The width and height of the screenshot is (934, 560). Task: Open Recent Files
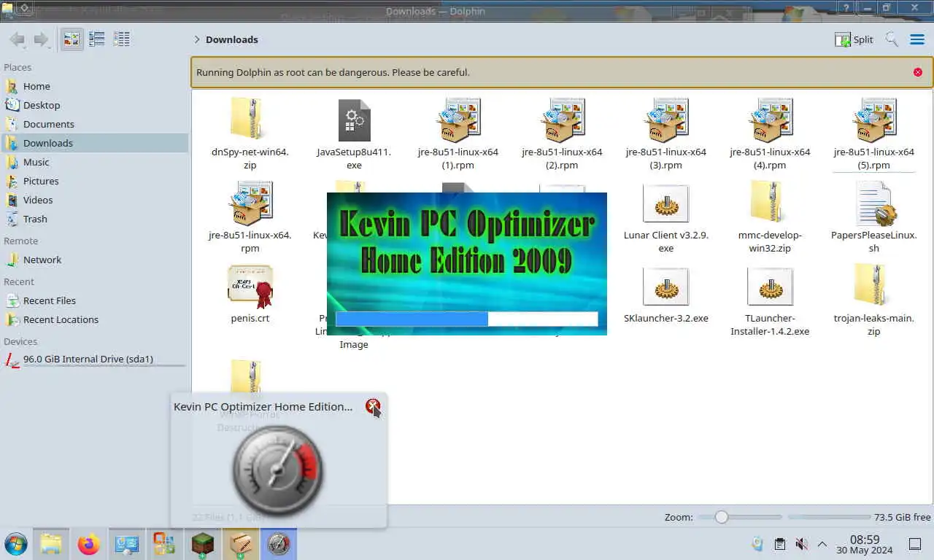click(x=95, y=300)
